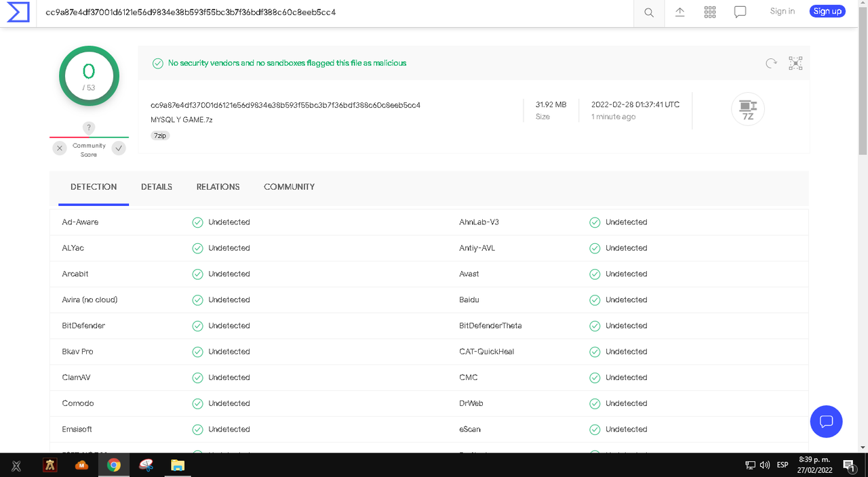Click the DrWeb vendor name
The image size is (868, 477).
pyautogui.click(x=471, y=403)
